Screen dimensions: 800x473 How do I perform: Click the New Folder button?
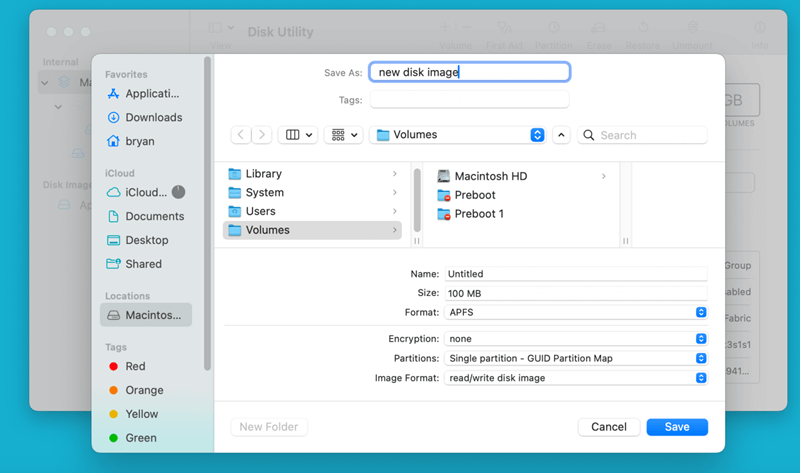(269, 427)
